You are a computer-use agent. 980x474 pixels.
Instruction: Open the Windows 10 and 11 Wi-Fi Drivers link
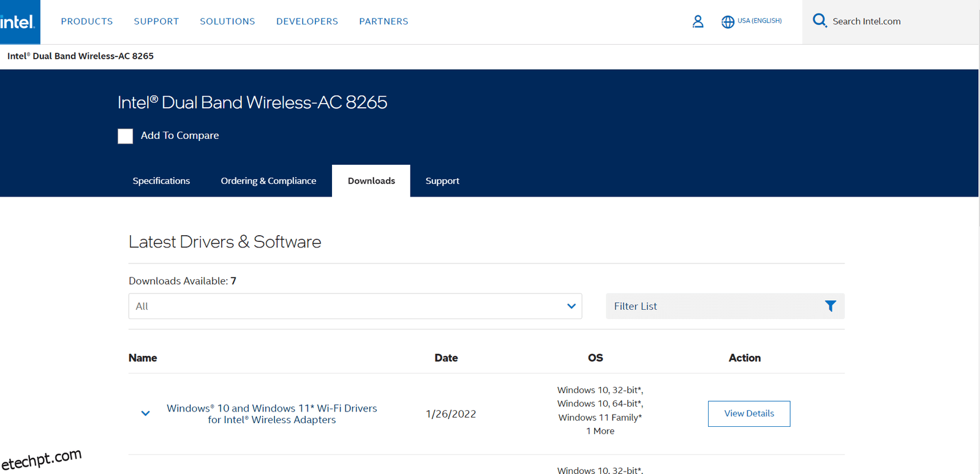click(272, 414)
